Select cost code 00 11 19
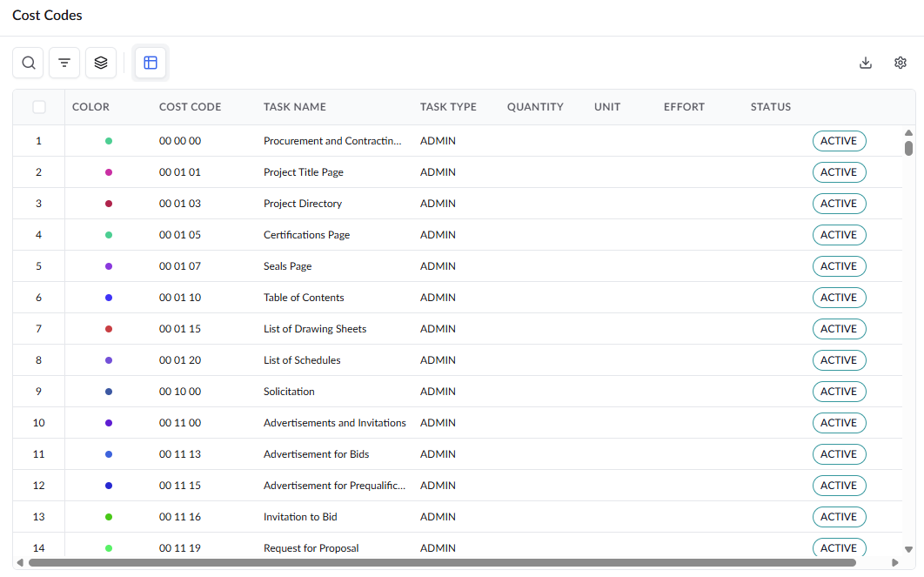 click(180, 548)
